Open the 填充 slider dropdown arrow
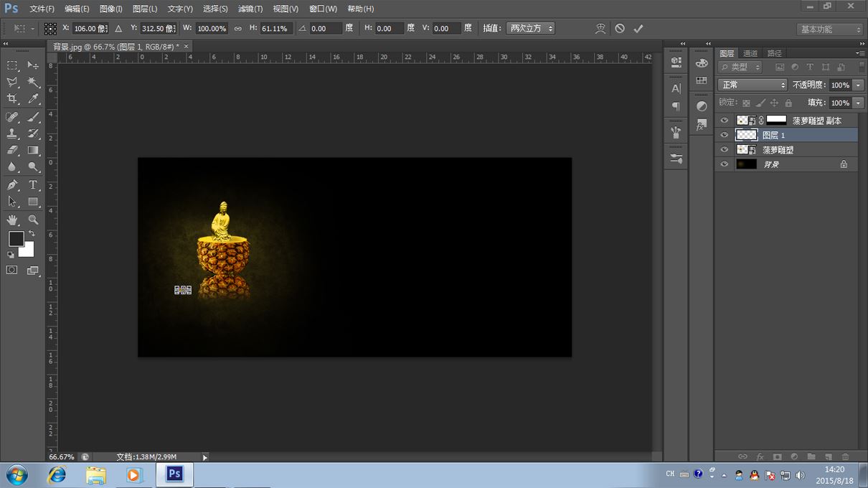This screenshot has width=868, height=488. 858,103
